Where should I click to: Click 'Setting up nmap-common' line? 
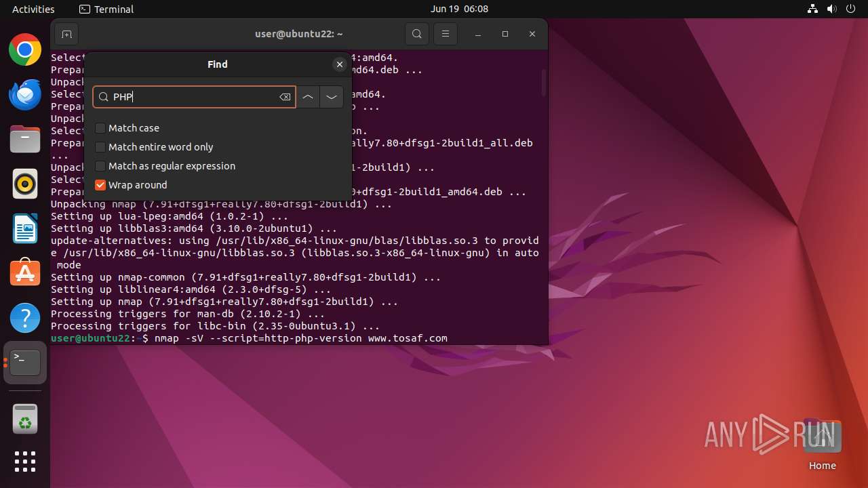(x=245, y=277)
